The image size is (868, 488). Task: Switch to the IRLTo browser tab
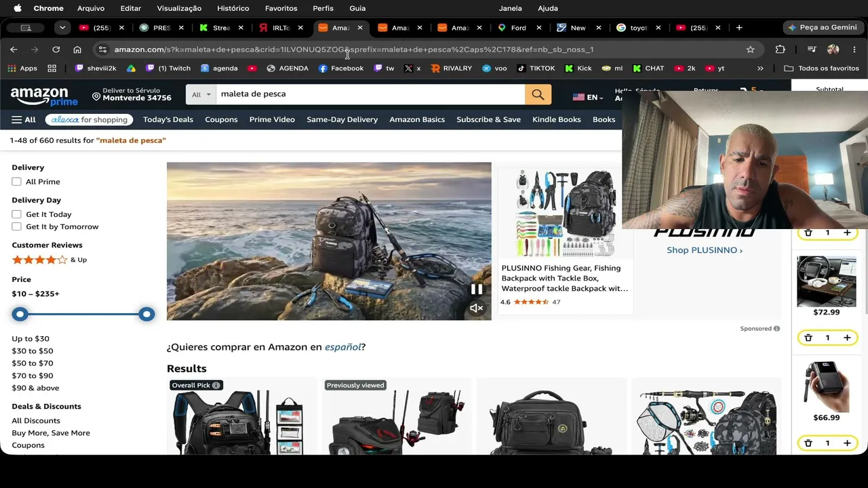(x=281, y=28)
